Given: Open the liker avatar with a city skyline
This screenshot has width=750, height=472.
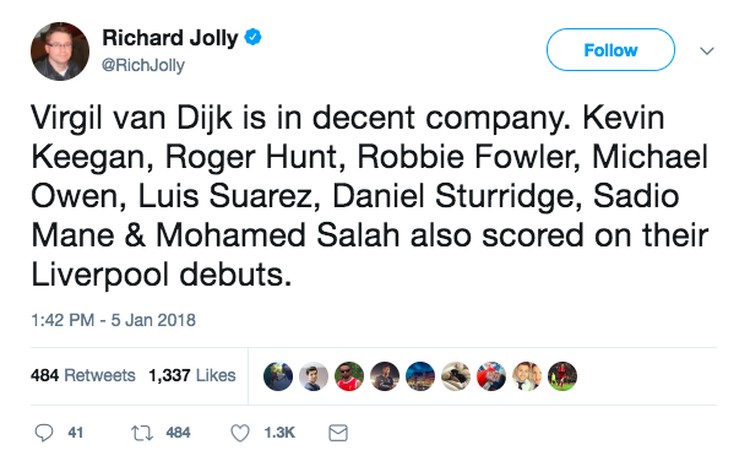Looking at the screenshot, I should click(420, 376).
